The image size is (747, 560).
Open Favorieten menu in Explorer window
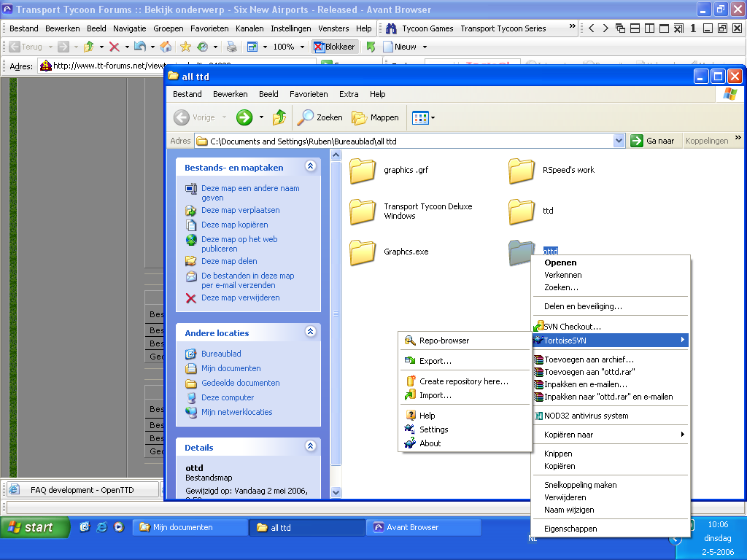[309, 94]
